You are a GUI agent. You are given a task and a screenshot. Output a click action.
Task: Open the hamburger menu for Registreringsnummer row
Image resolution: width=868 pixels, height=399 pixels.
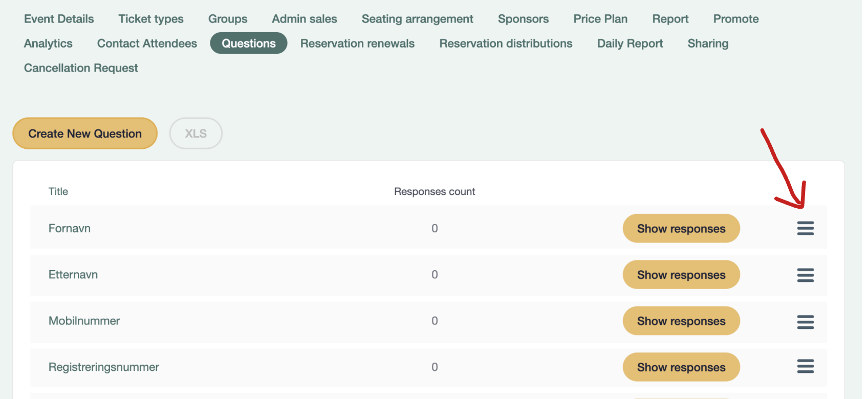pyautogui.click(x=805, y=366)
